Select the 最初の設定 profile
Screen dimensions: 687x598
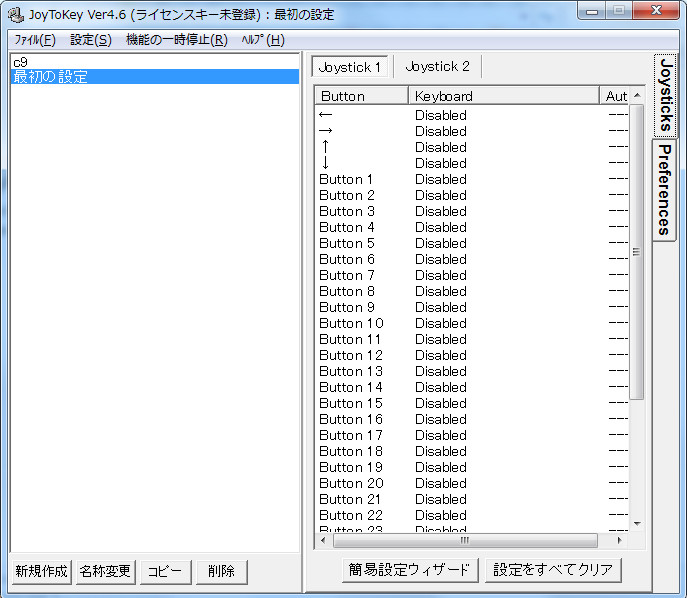point(155,77)
